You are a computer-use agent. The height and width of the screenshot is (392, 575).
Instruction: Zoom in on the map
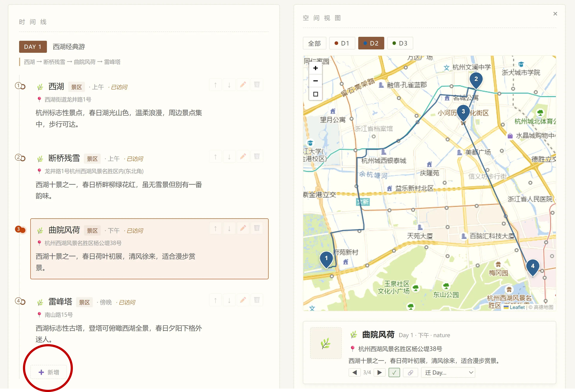pos(316,68)
